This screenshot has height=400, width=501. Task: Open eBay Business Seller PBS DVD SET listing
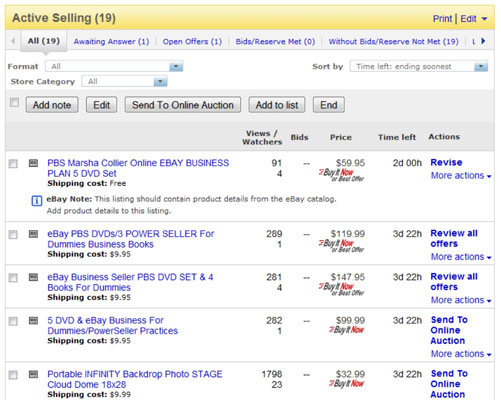point(130,282)
